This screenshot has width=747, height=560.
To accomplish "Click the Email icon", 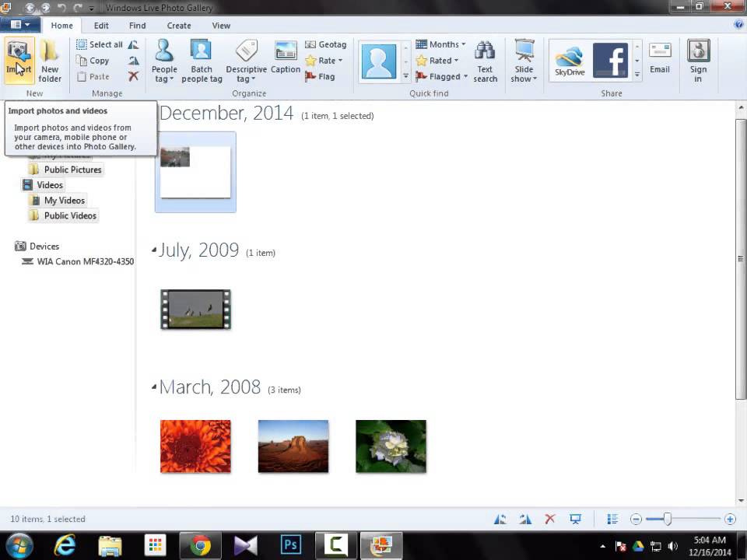I will coord(660,58).
